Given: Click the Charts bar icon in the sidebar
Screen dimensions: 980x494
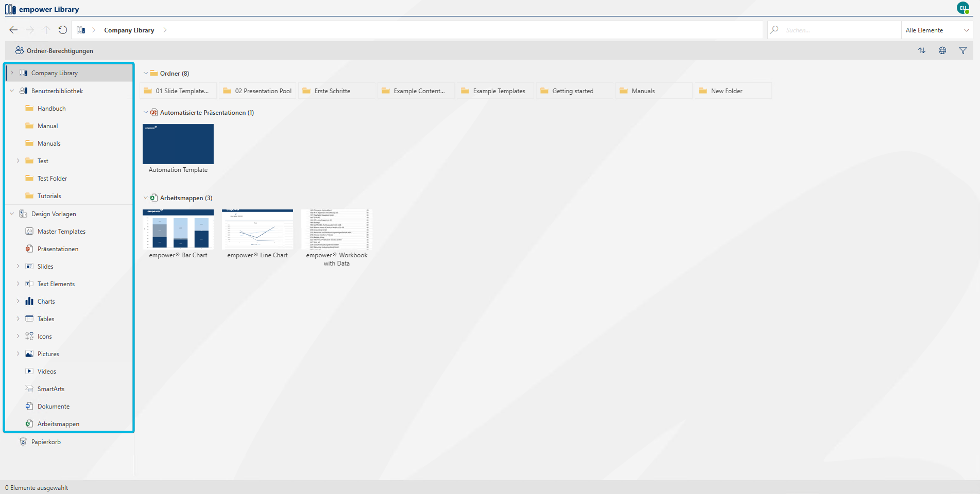Looking at the screenshot, I should (x=29, y=301).
